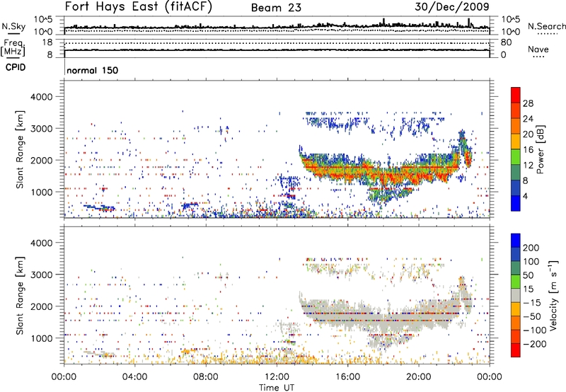Click the 'Slant Range [km]' label of velocity panel
The width and height of the screenshot is (566, 392).
[20, 296]
